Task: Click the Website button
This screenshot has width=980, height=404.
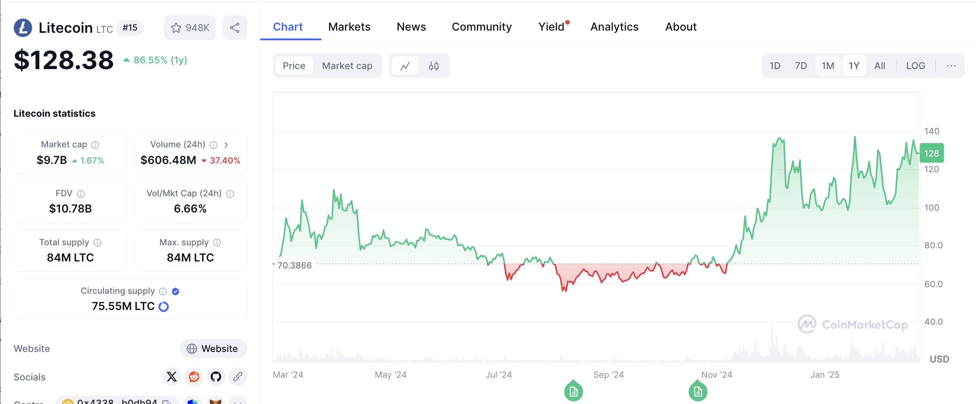Action: (213, 348)
